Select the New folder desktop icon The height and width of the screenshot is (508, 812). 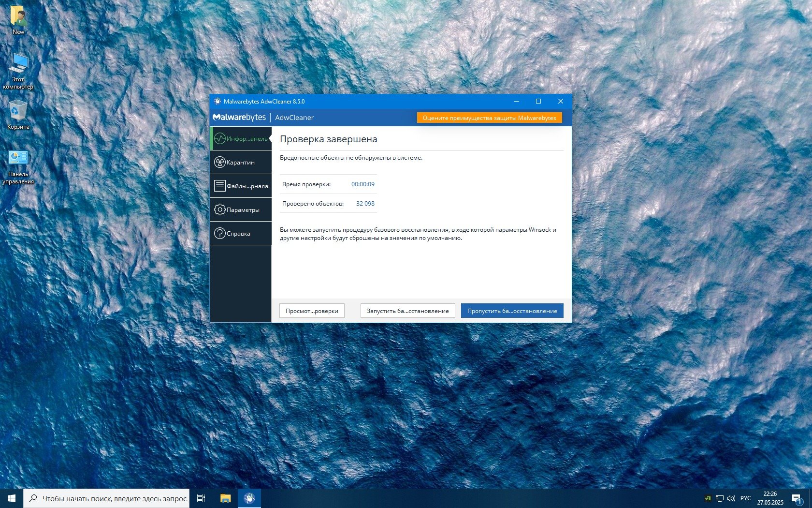click(x=18, y=20)
